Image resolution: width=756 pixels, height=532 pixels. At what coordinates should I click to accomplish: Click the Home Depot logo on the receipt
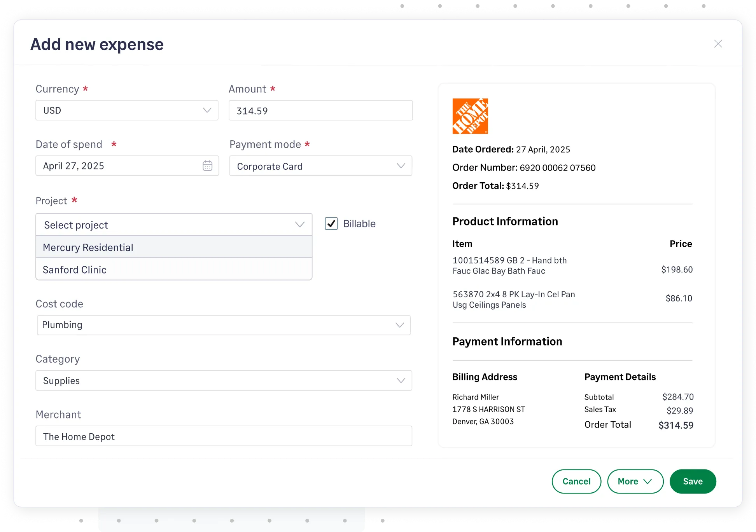(x=470, y=116)
